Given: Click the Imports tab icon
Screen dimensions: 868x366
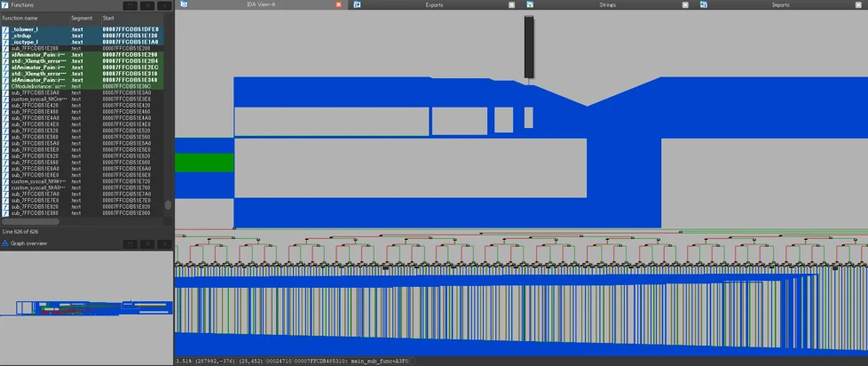Looking at the screenshot, I should 704,4.
